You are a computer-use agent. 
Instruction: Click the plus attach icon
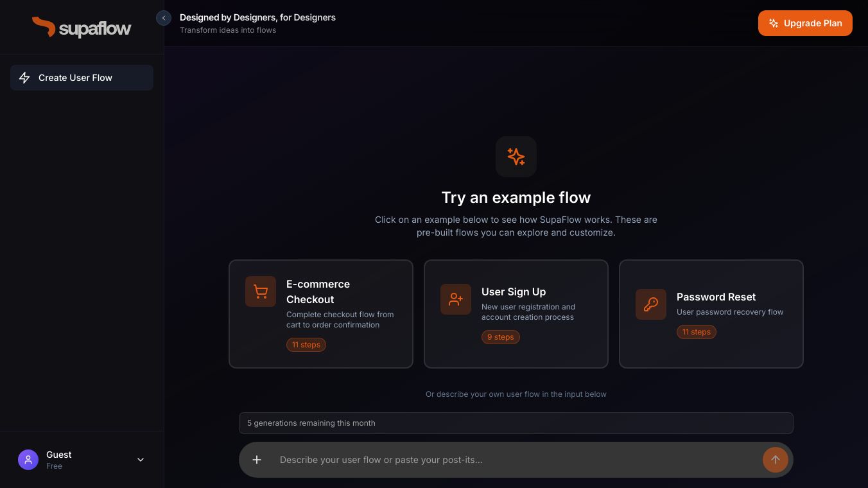point(257,460)
